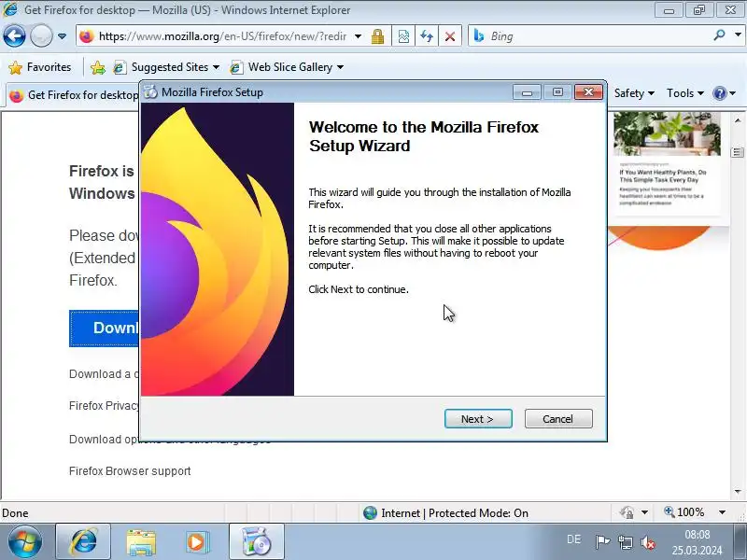747x560 pixels.
Task: Open the Windows Start menu
Action: (x=24, y=542)
